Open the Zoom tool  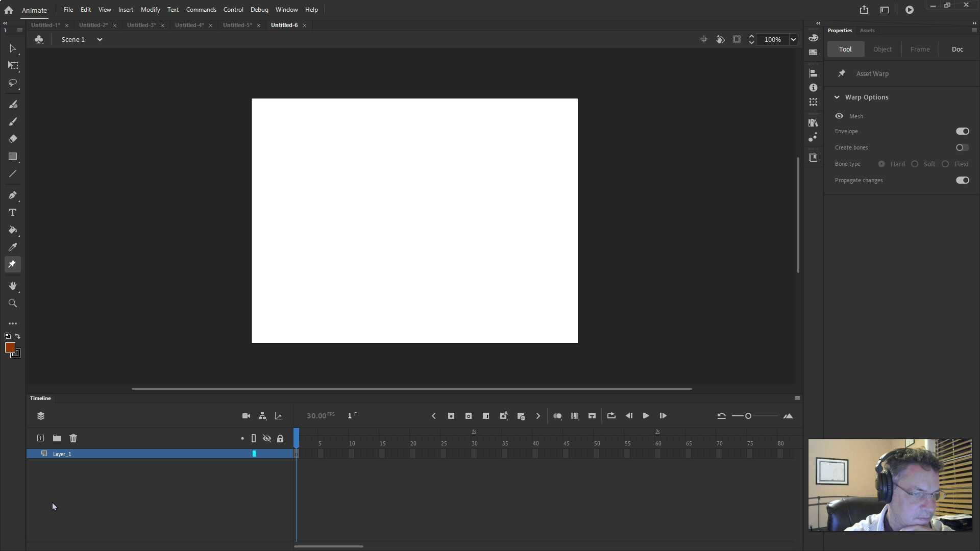click(x=13, y=303)
